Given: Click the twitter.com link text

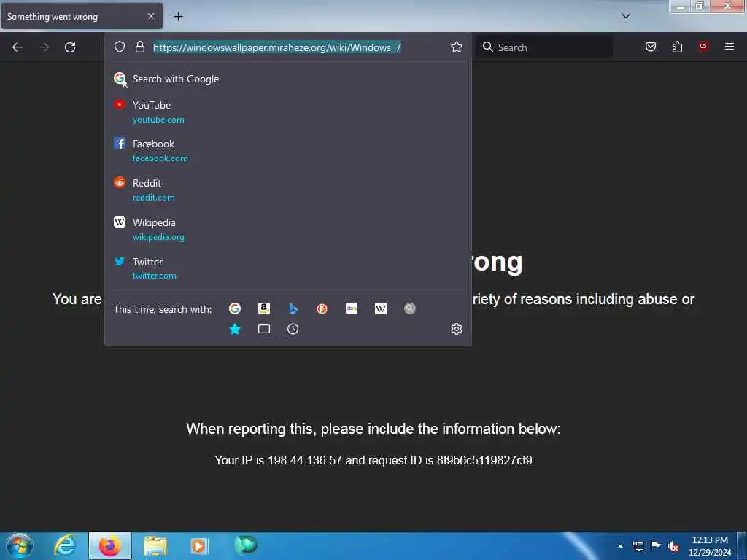Looking at the screenshot, I should click(x=155, y=275).
